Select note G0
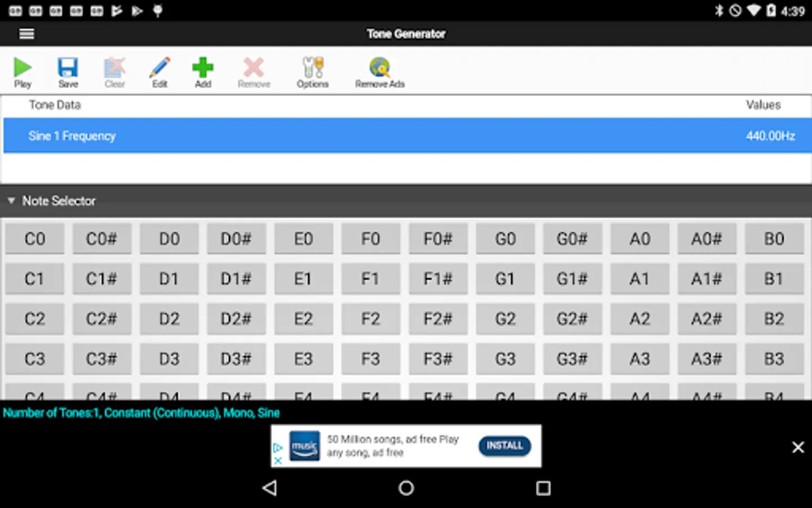This screenshot has width=812, height=508. coord(505,239)
